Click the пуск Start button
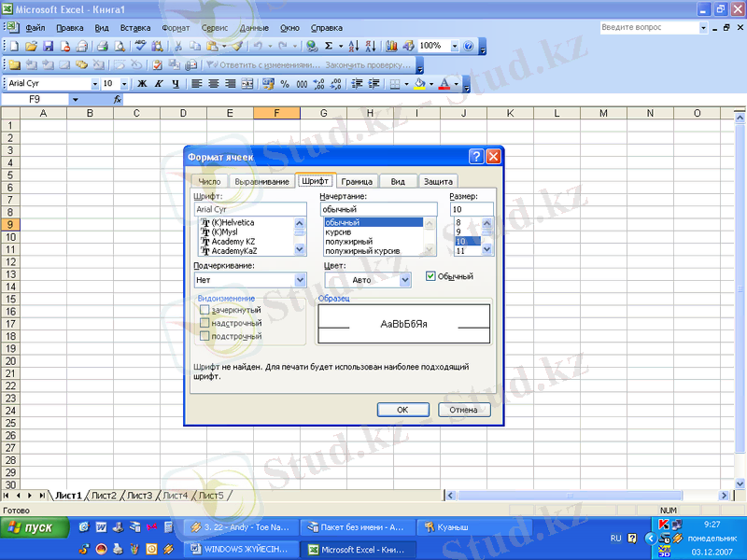 tap(35, 527)
